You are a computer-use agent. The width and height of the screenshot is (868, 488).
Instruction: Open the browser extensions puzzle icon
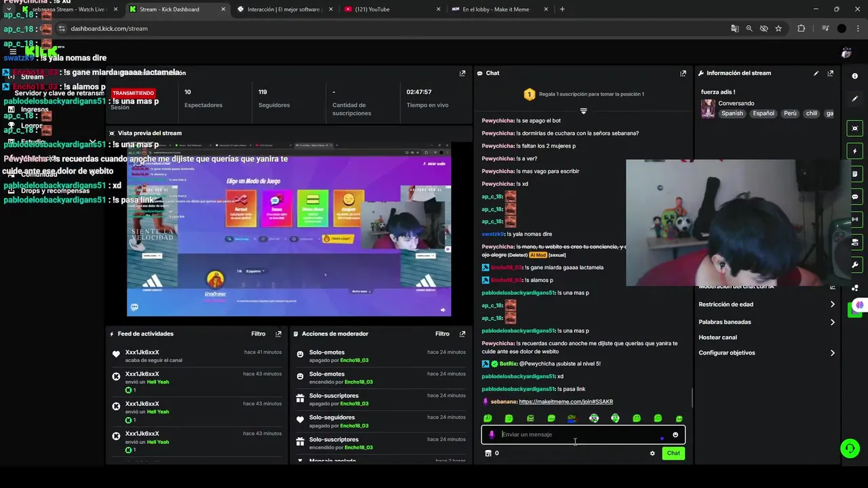802,28
